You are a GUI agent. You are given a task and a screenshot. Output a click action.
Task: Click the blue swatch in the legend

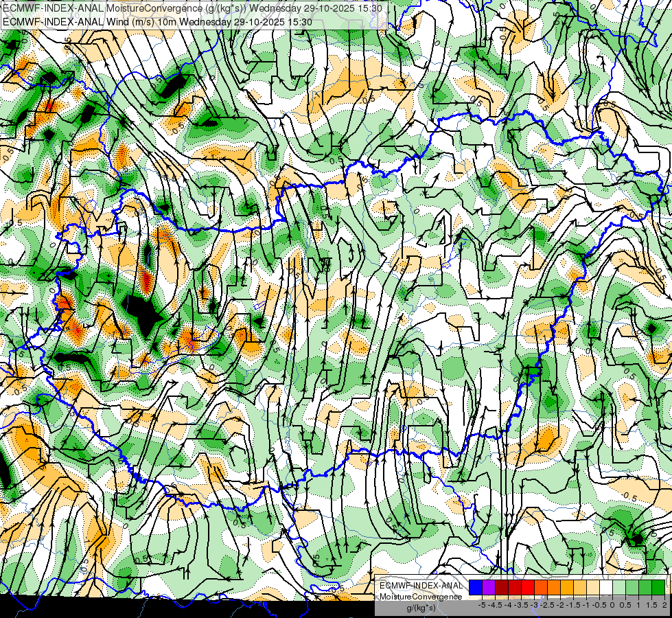click(476, 588)
